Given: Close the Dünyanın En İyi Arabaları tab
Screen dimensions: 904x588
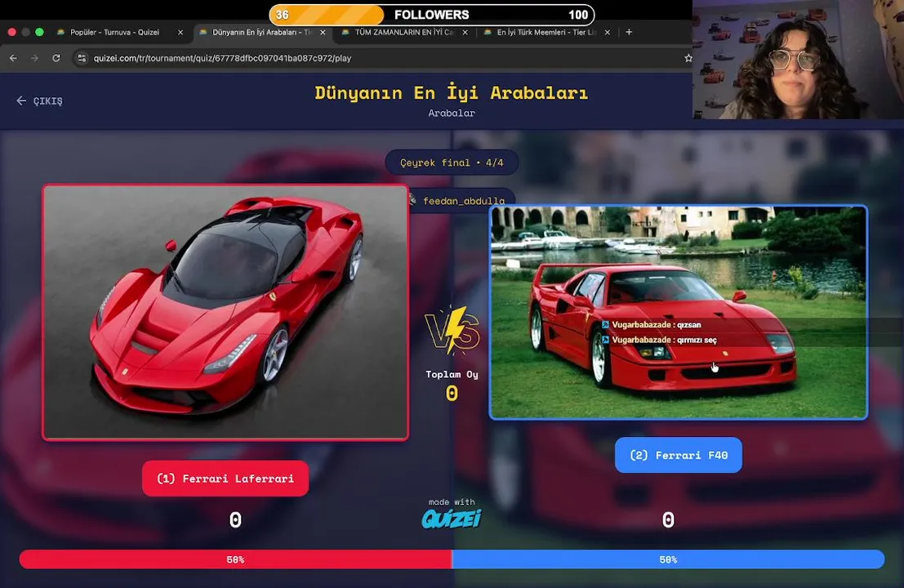Looking at the screenshot, I should (323, 33).
